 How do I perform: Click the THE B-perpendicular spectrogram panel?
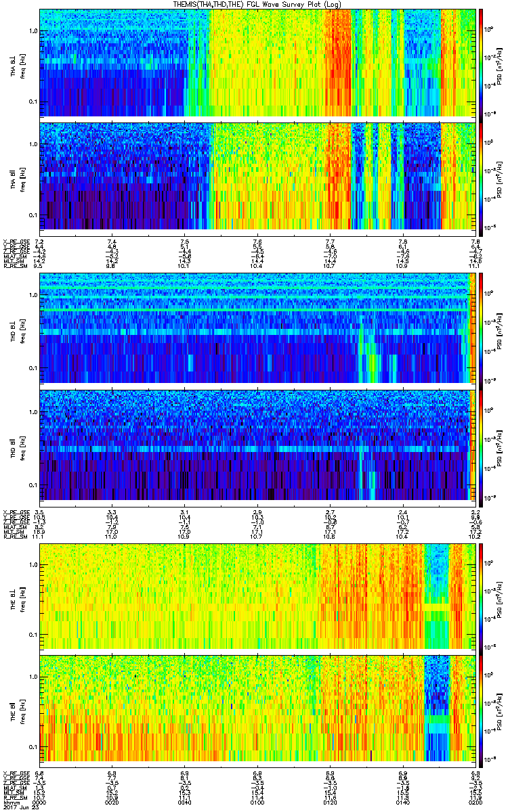[257, 595]
